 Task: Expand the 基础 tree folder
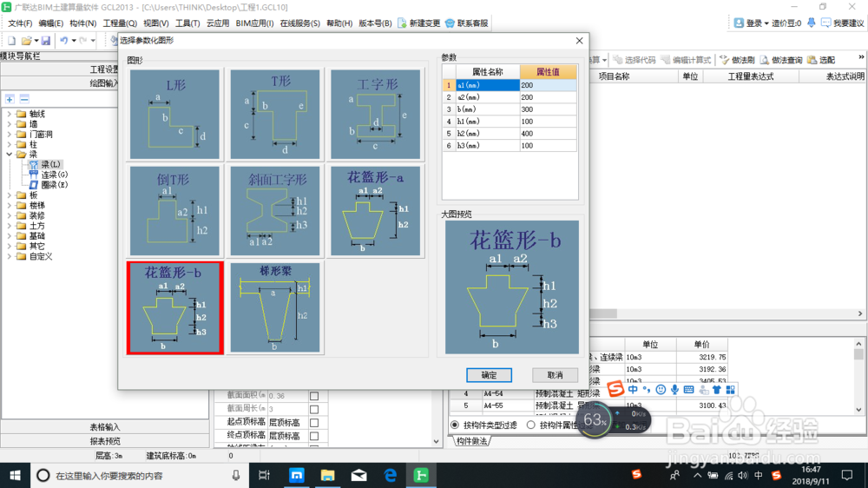(x=9, y=236)
